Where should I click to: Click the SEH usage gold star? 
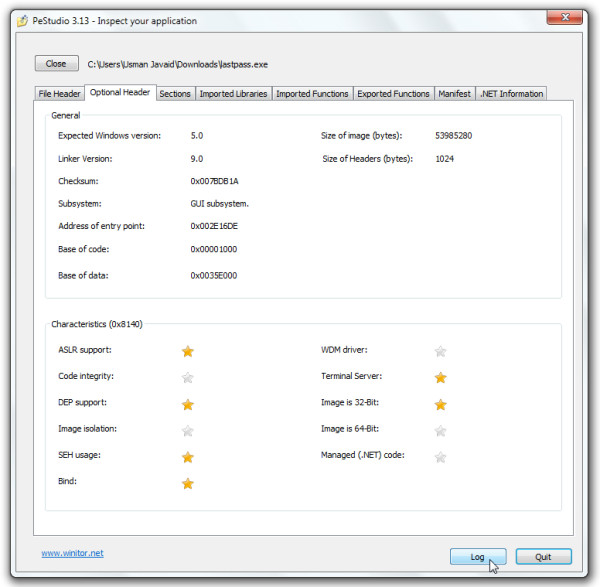click(188, 457)
